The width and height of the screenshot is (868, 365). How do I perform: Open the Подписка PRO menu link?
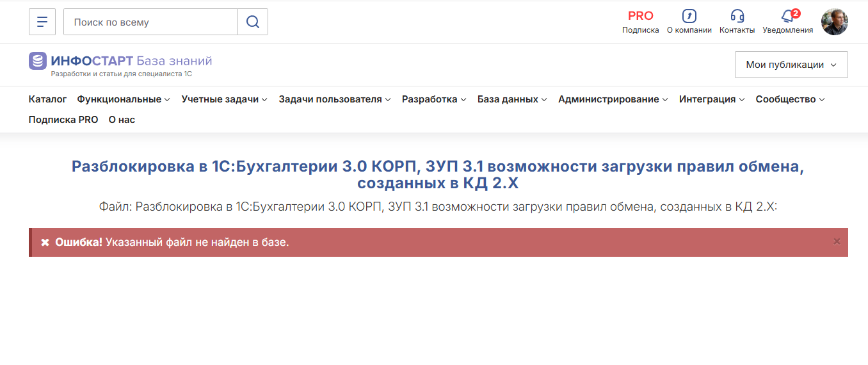coord(63,120)
